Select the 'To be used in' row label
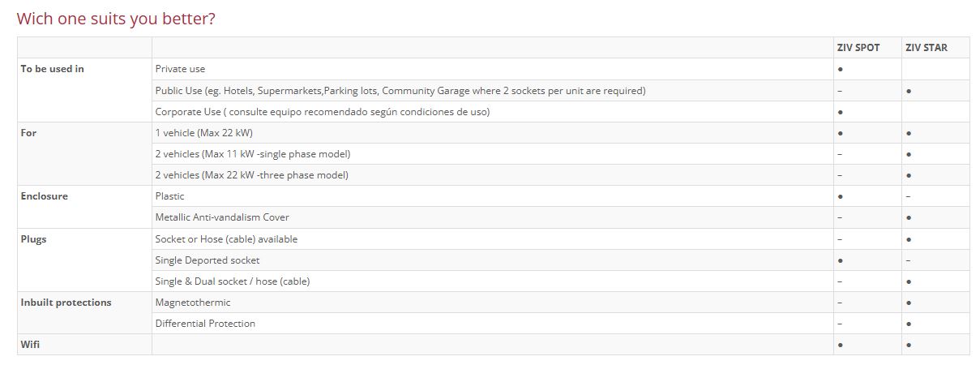The width and height of the screenshot is (980, 365). coord(52,69)
